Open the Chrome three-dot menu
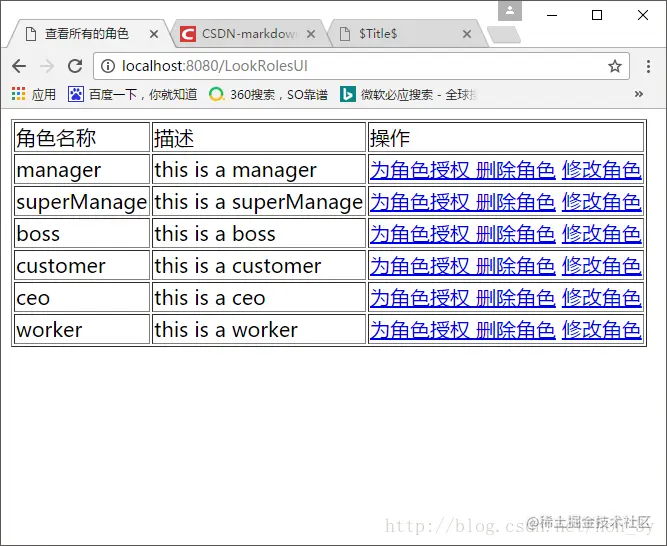 click(648, 66)
